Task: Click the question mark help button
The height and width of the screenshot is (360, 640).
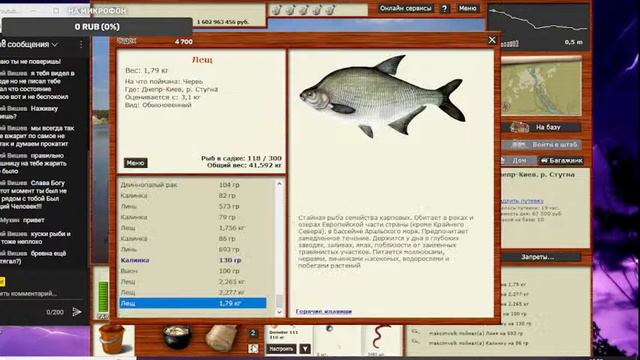Action: pos(444,8)
